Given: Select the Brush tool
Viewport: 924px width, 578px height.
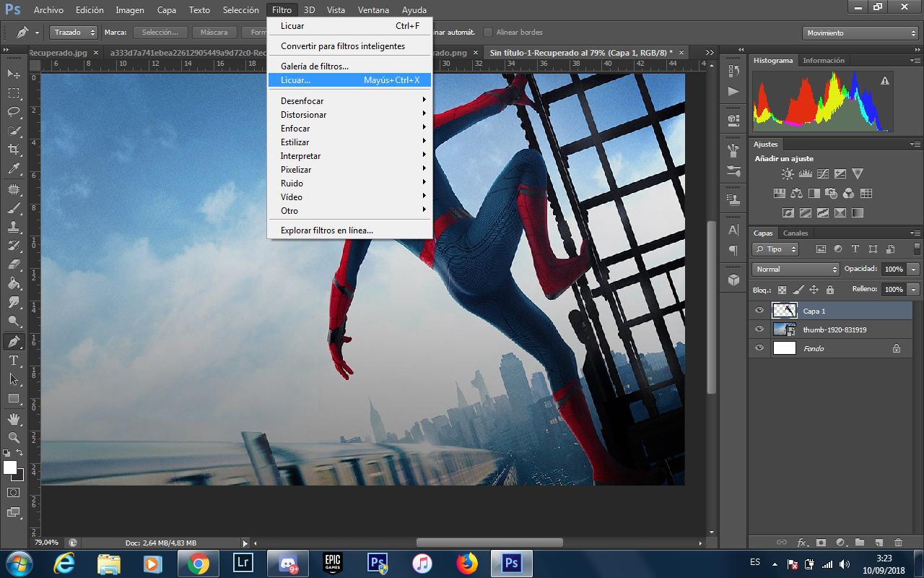Looking at the screenshot, I should click(x=14, y=208).
